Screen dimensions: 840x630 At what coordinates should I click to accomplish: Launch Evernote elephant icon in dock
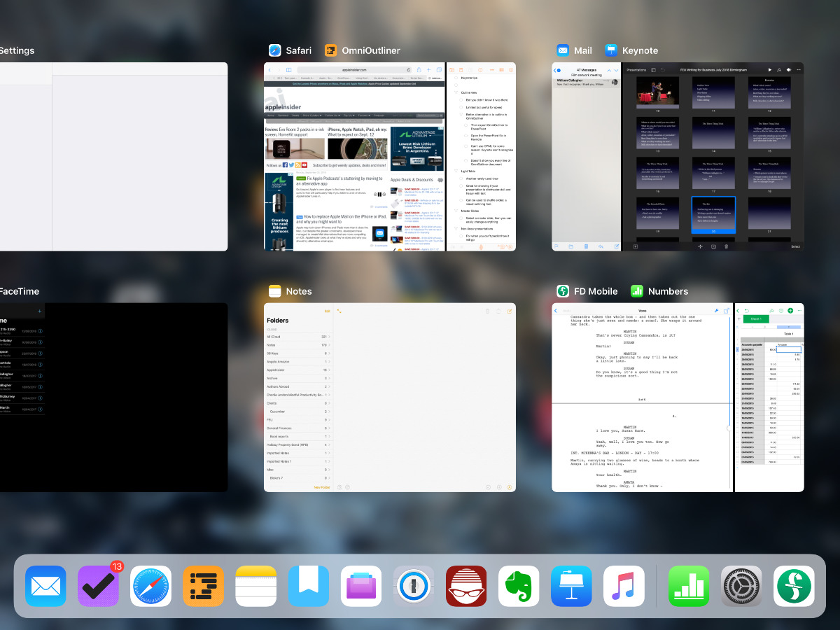click(x=519, y=586)
